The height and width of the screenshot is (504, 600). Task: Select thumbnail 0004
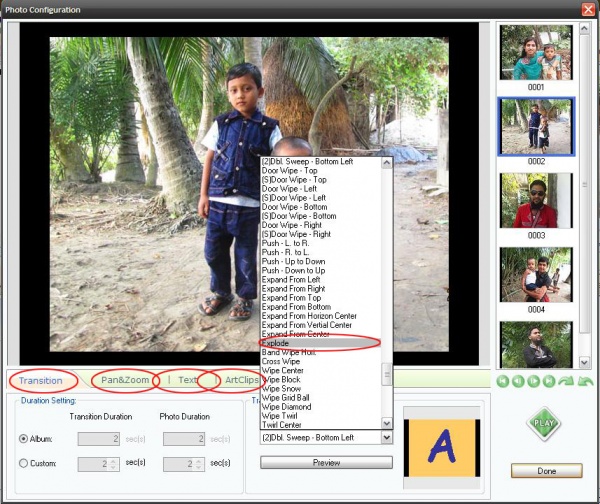(x=536, y=274)
